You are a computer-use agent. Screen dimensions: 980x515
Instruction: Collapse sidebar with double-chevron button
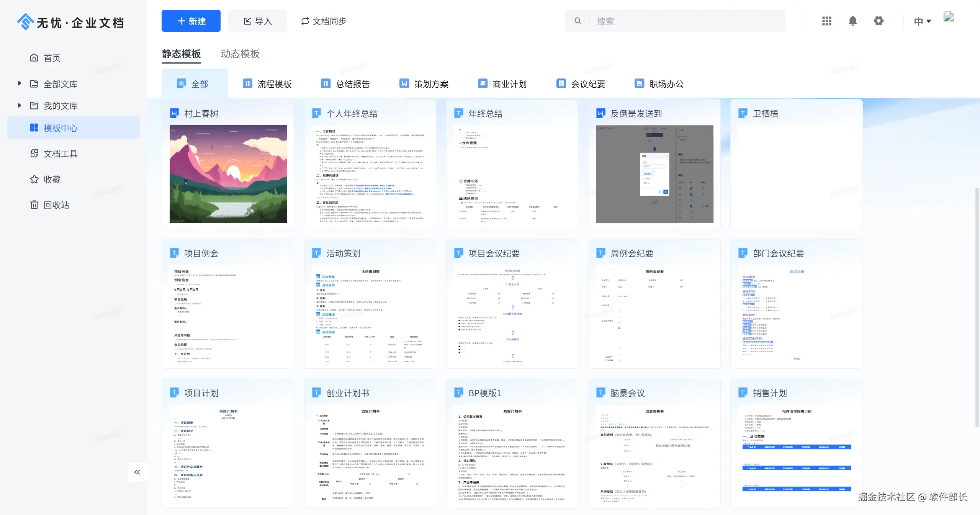[137, 472]
